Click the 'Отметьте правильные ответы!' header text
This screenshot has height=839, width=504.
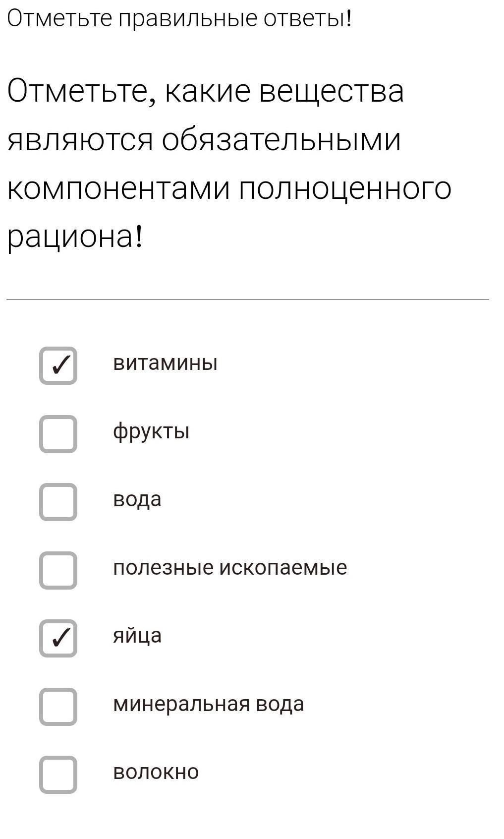(179, 19)
